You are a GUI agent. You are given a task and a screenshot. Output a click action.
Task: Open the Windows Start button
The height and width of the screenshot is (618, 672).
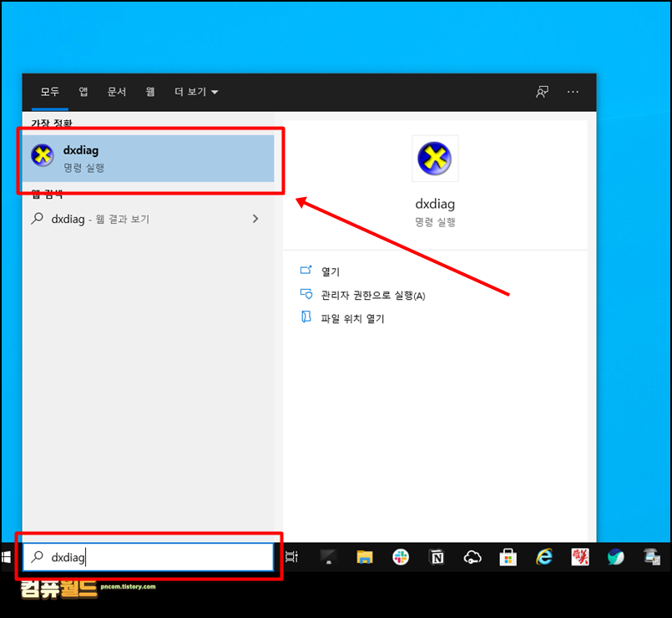[x=7, y=557]
